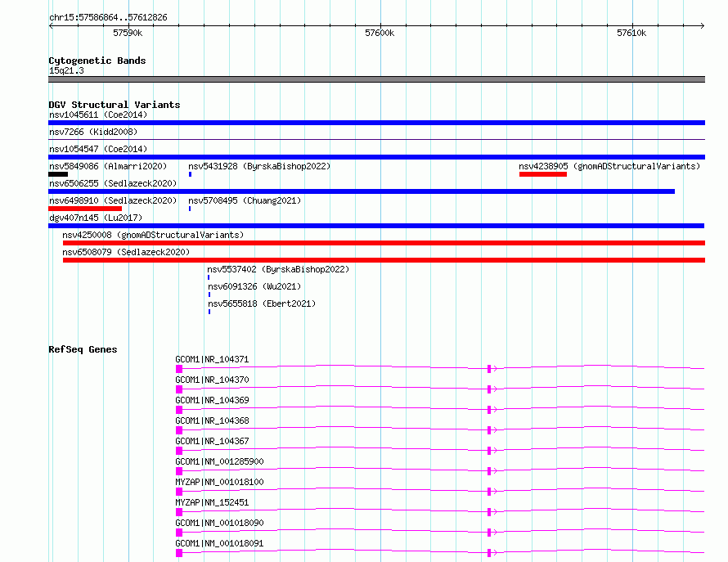This screenshot has height=562, width=728.
Task: Open the GCOM1|NR_104371 transcript label
Action: (212, 359)
